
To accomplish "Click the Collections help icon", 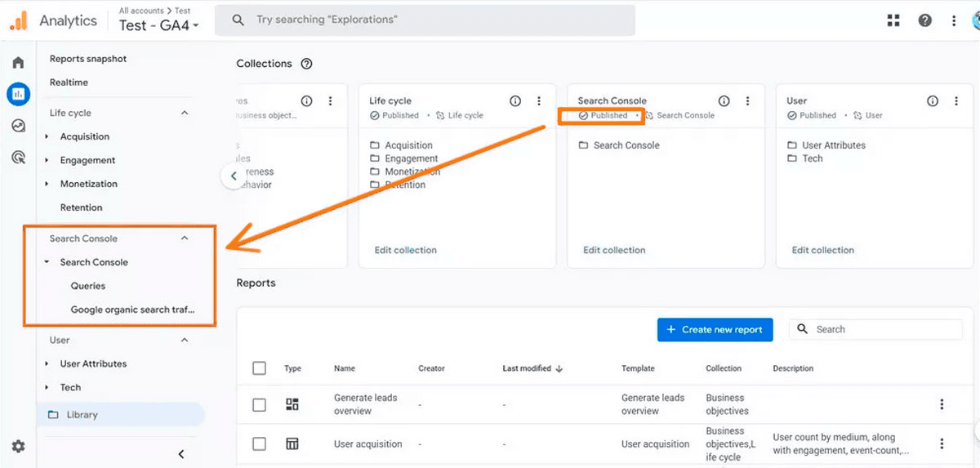I will pyautogui.click(x=306, y=64).
